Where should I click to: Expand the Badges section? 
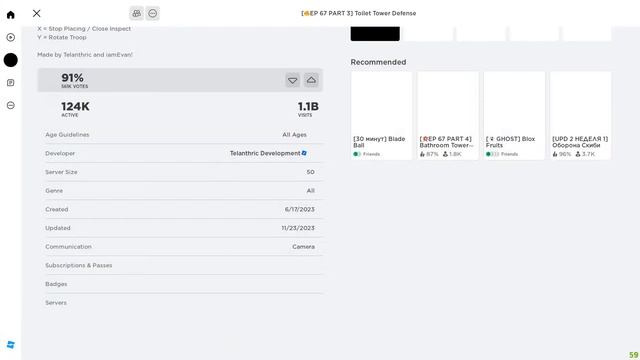click(184, 284)
